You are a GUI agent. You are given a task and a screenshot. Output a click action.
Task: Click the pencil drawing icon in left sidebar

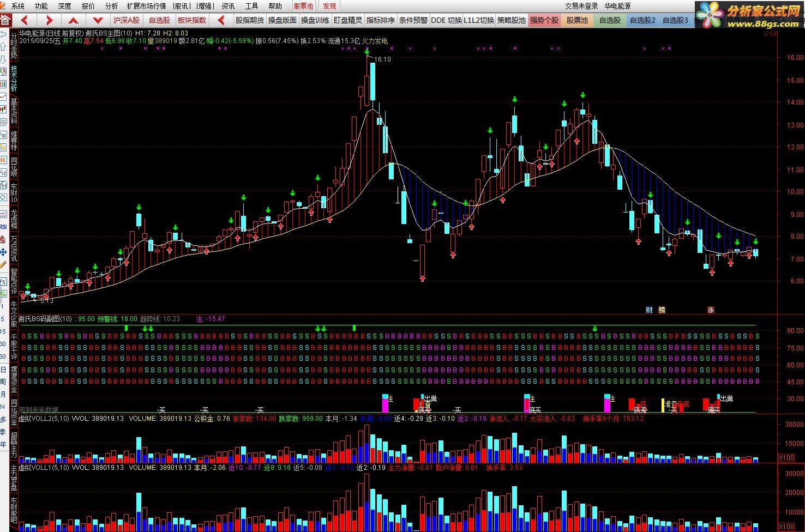coord(3,264)
